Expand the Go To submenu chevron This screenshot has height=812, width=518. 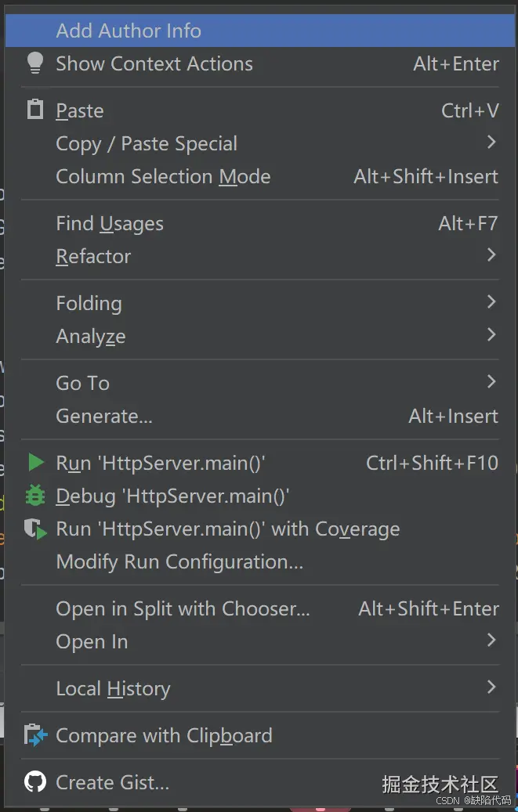tap(491, 382)
